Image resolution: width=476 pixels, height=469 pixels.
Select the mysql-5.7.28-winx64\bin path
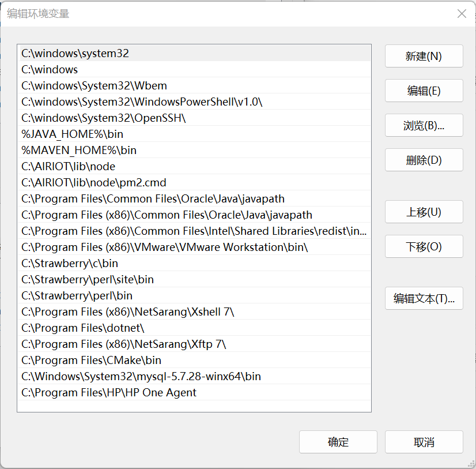click(141, 377)
